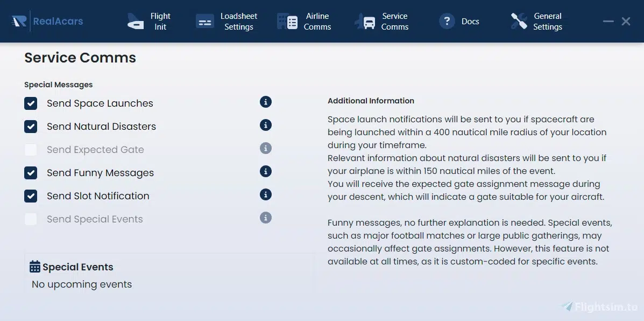Click the Send Expected Gate checkbox

pyautogui.click(x=31, y=150)
